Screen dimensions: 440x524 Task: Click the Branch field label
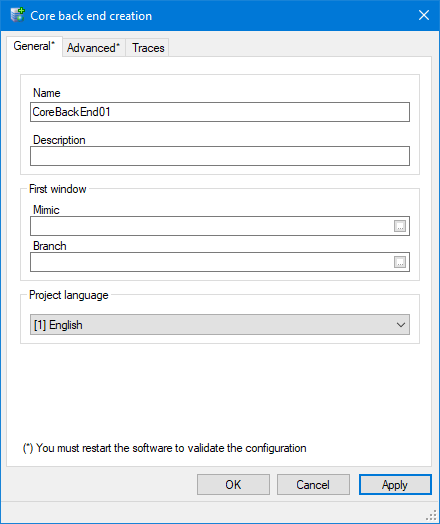click(x=50, y=246)
